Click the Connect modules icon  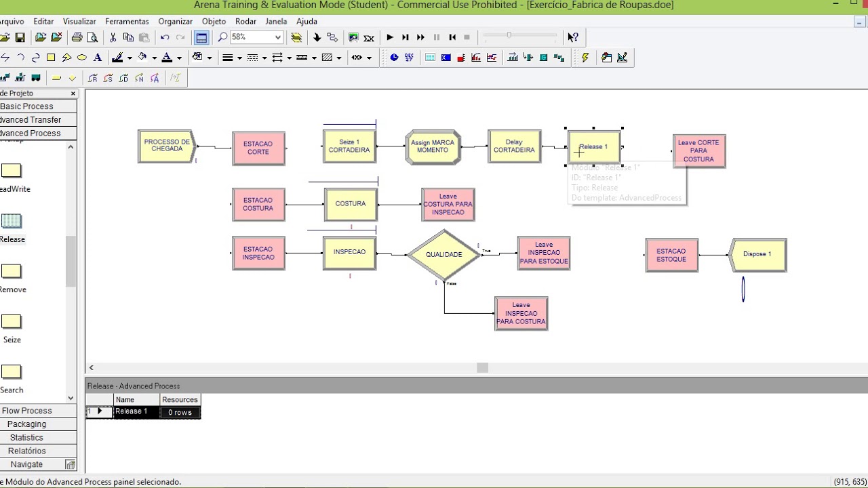coord(332,37)
